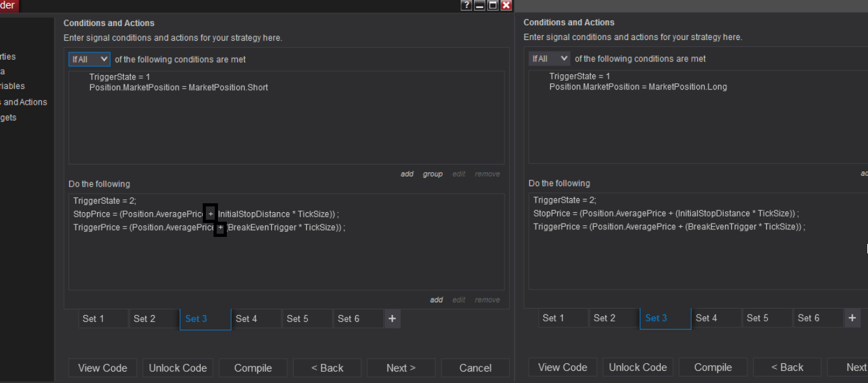Cancel the left strategy builder wizard
Viewport: 868px width, 383px height.
(x=475, y=368)
